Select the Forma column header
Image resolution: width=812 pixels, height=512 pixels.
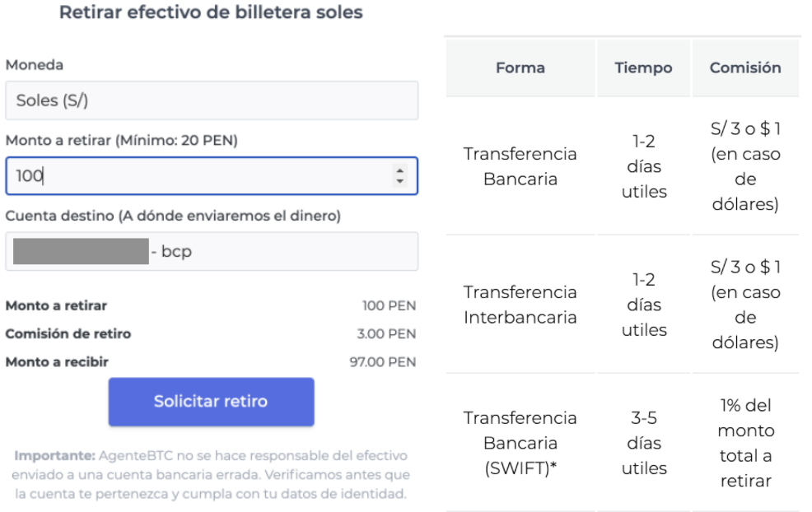(520, 67)
